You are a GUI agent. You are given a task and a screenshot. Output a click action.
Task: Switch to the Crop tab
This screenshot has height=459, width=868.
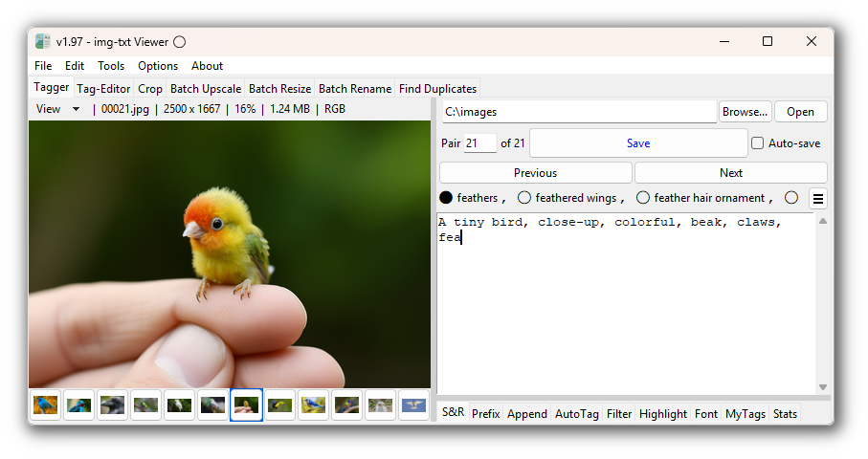(x=150, y=89)
